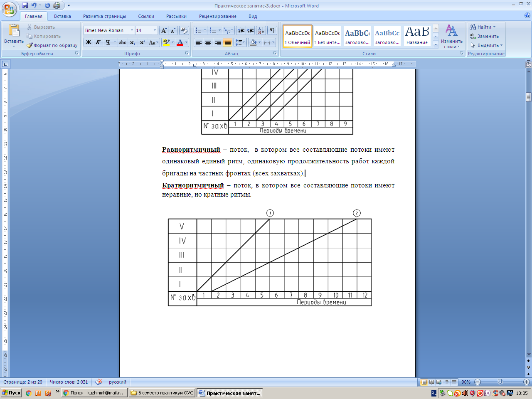Open Word Help question mark
The image size is (532, 399).
(x=527, y=16)
